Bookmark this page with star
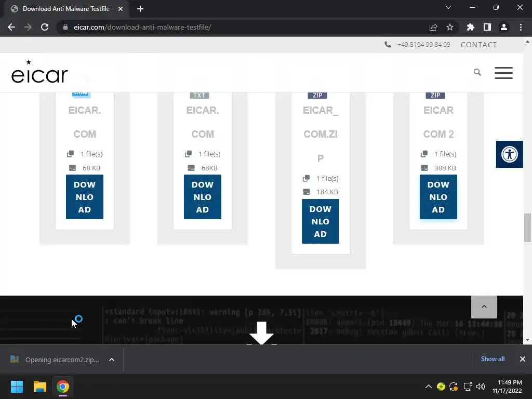 point(450,27)
